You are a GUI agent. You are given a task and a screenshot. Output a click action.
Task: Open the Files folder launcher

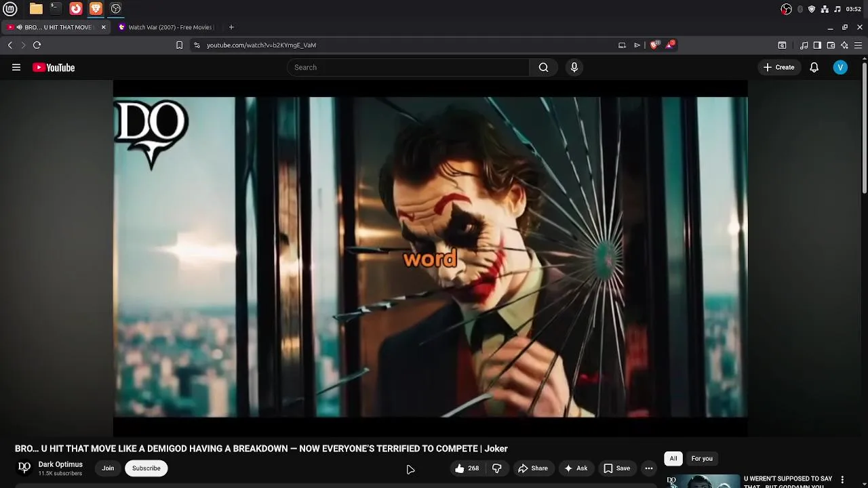[x=36, y=9]
